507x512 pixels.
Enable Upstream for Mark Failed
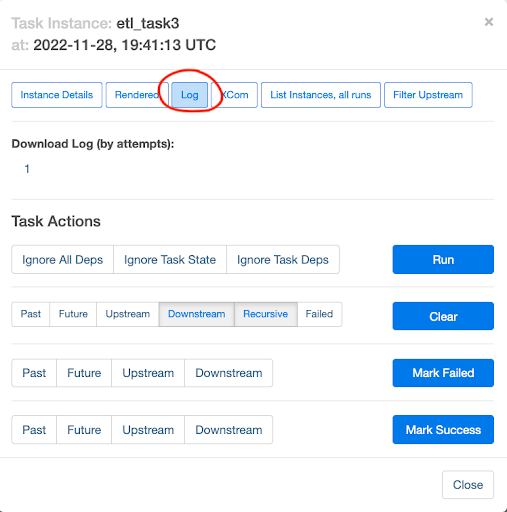(x=148, y=373)
